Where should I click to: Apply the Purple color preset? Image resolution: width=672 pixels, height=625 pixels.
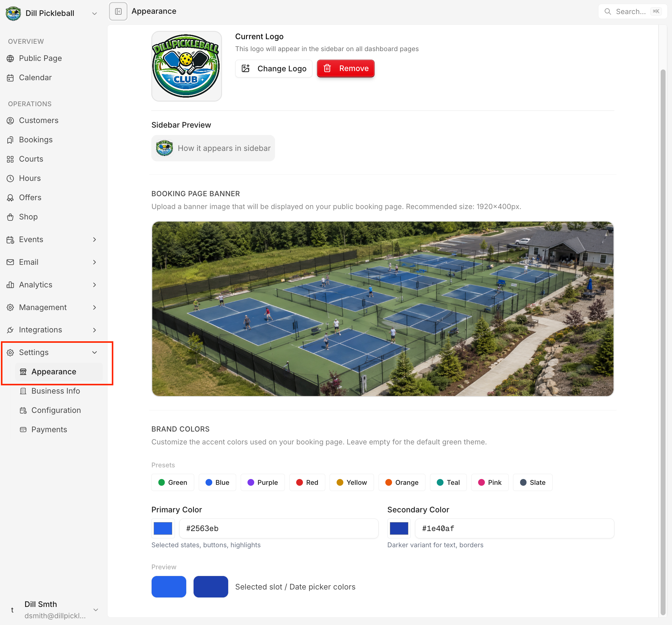263,482
